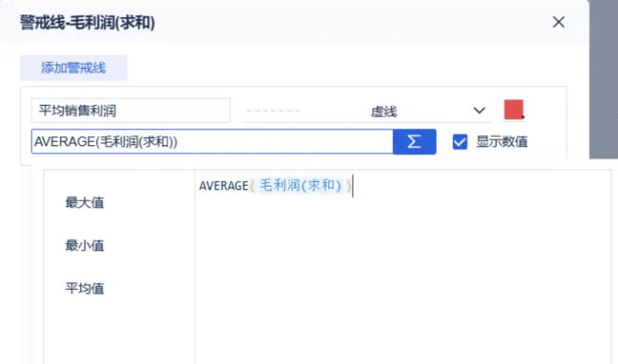Viewport: 618px width, 364px height.
Task: Click the 添加警戒线 button
Action: tap(73, 68)
